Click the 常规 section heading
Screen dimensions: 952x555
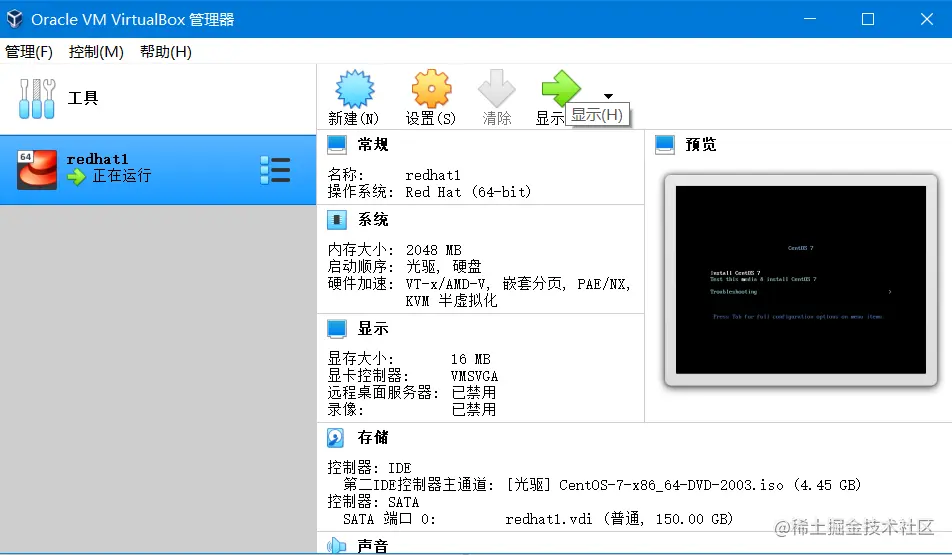[x=373, y=145]
